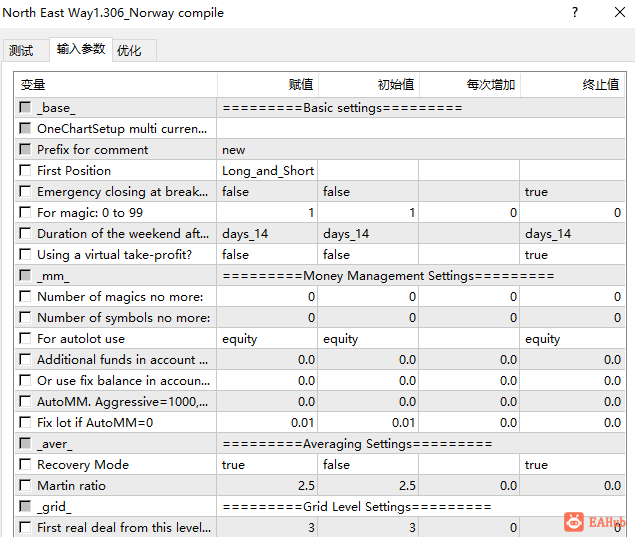Open the 优化 tab
This screenshot has width=635, height=537.
[129, 51]
